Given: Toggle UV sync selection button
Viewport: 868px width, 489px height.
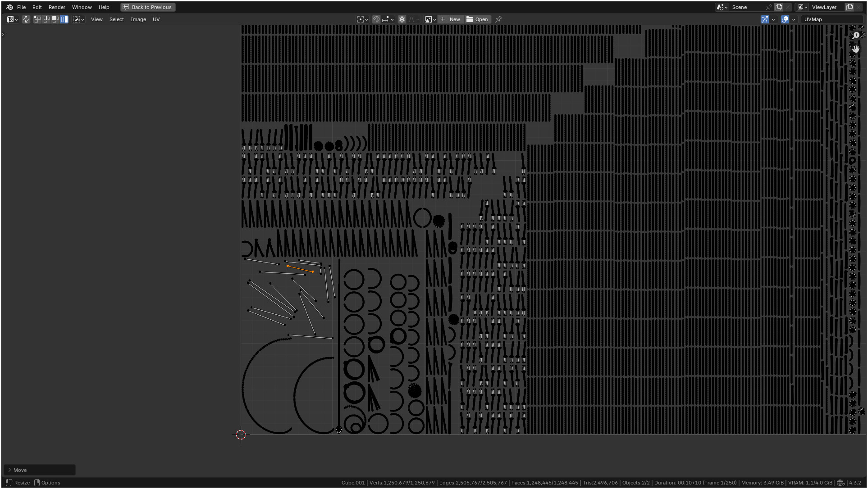Looking at the screenshot, I should 26,19.
